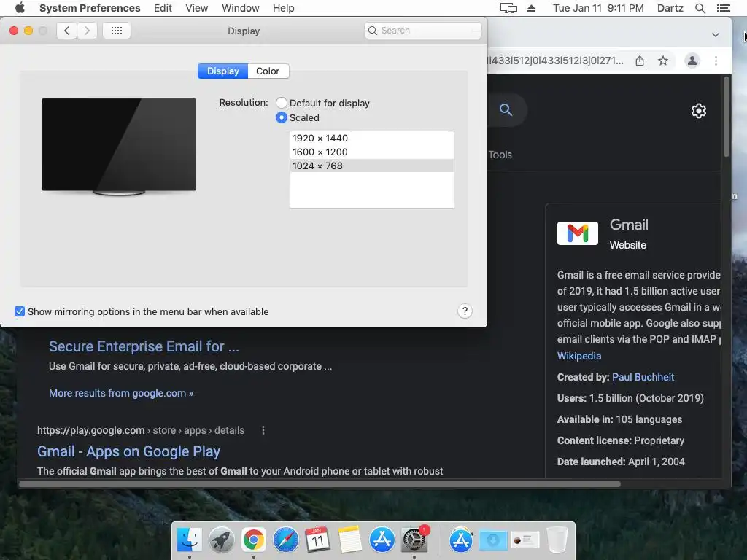The image size is (747, 560).
Task: Open Launchpad from the Dock
Action: pyautogui.click(x=221, y=540)
